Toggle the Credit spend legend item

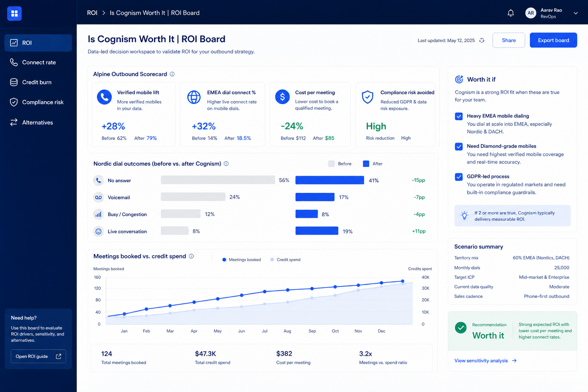[x=285, y=260]
